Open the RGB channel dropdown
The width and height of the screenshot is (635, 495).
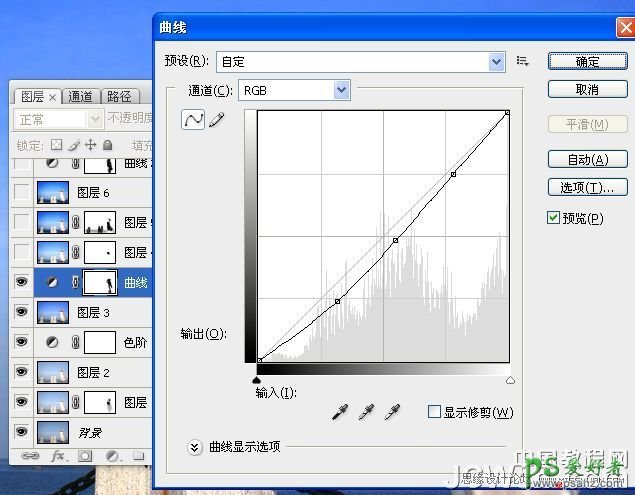click(342, 91)
